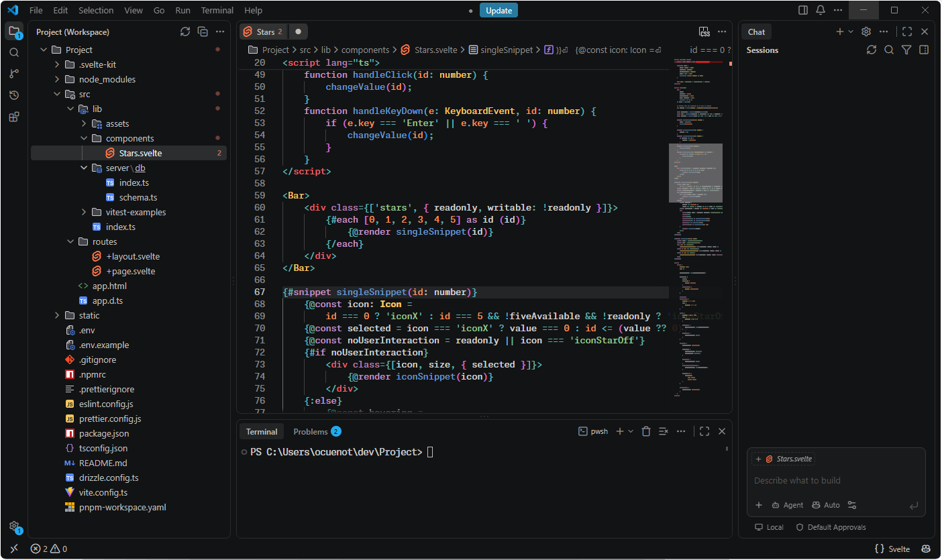
Task: Open vite.config.ts in the file tree
Action: coord(103,492)
